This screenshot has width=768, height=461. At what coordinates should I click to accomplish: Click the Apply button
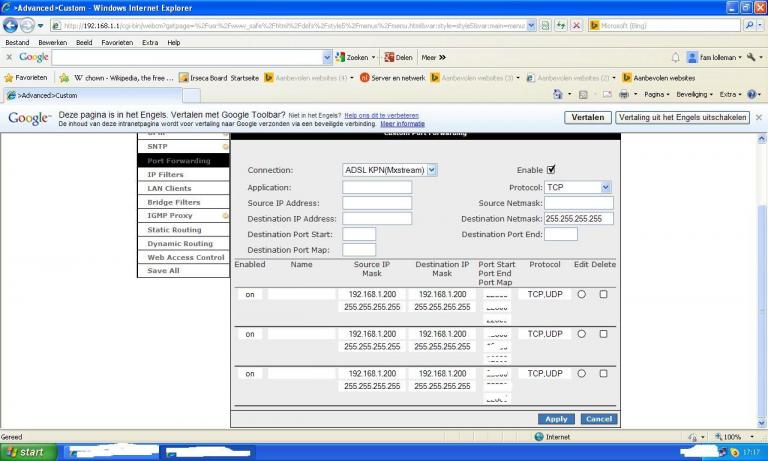[556, 419]
